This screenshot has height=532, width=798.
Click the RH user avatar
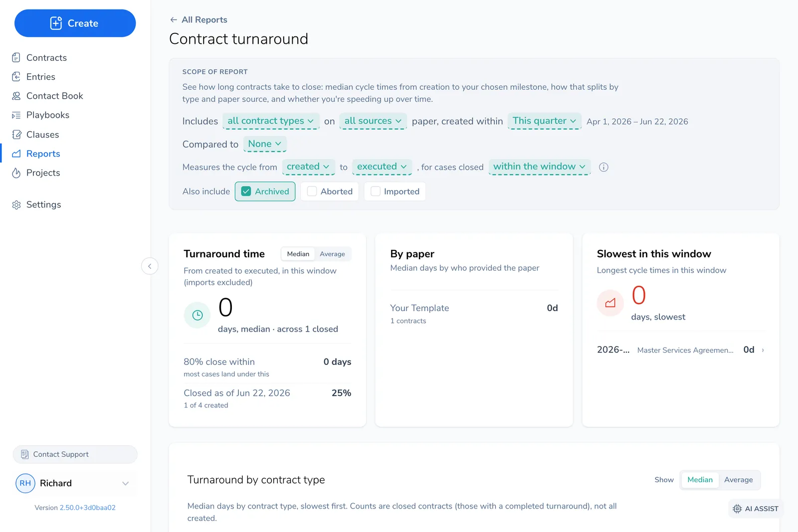[25, 483]
